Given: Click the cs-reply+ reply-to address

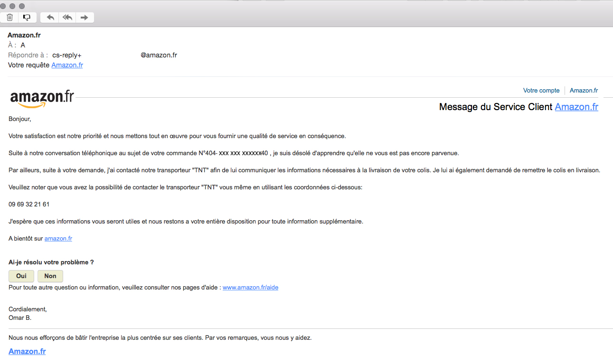Looking at the screenshot, I should (67, 55).
